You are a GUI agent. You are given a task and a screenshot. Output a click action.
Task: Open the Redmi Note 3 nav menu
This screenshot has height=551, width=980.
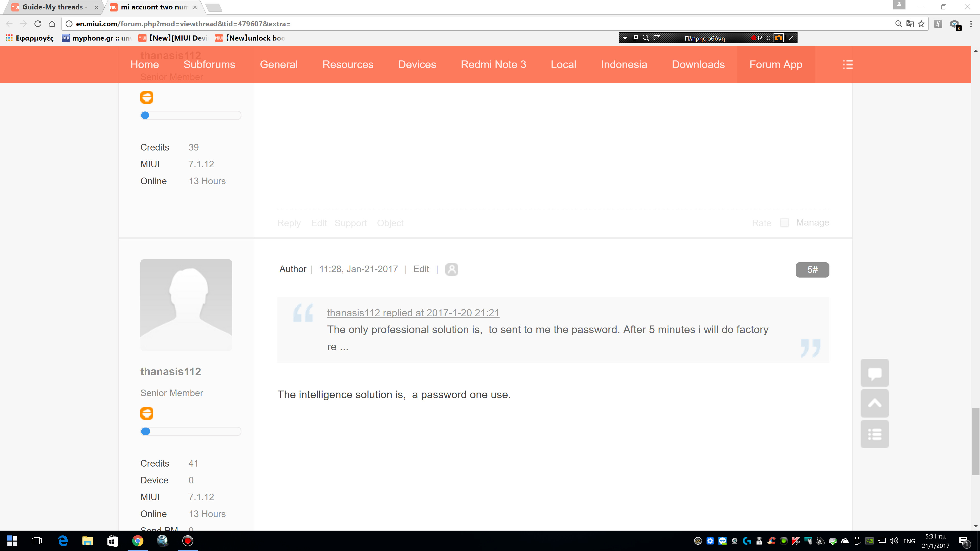493,65
